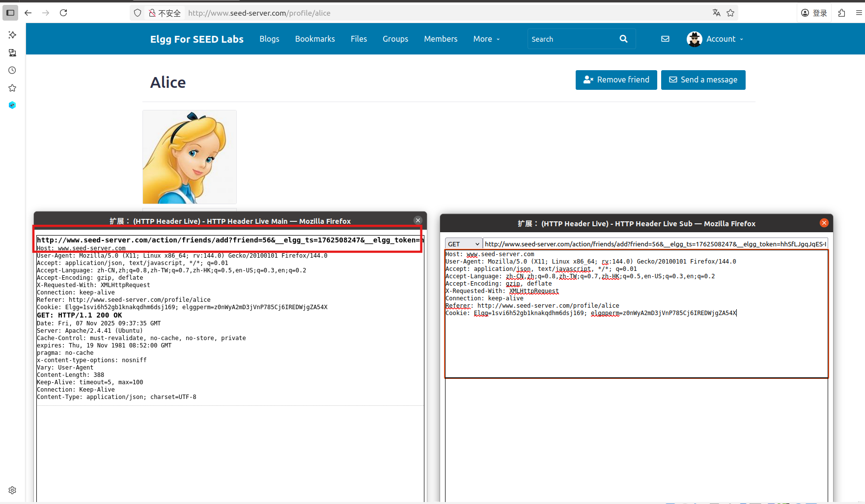Image resolution: width=865 pixels, height=504 pixels.
Task: Click the Remove friend button
Action: coord(616,80)
